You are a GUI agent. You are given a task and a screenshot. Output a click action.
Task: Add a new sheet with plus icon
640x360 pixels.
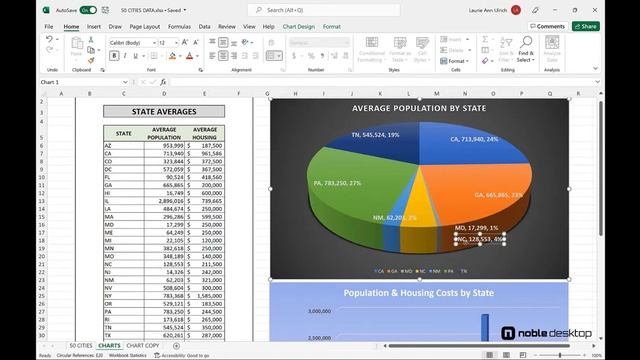[176, 346]
